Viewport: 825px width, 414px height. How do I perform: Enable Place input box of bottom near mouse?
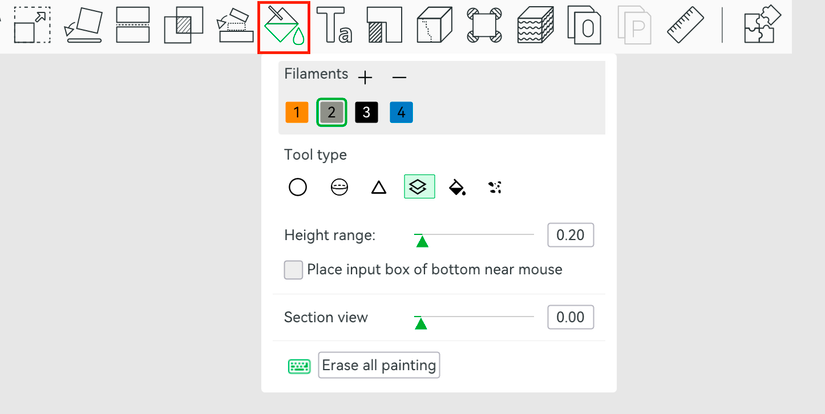294,270
